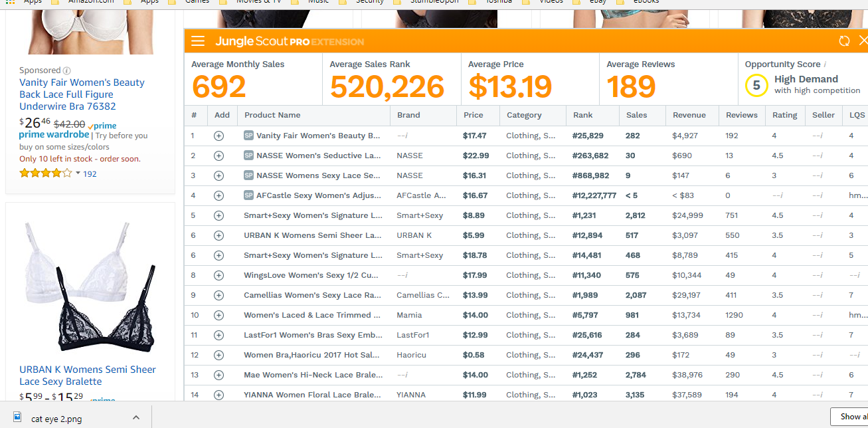Click Show all downloads button
868x428 pixels.
pos(849,417)
